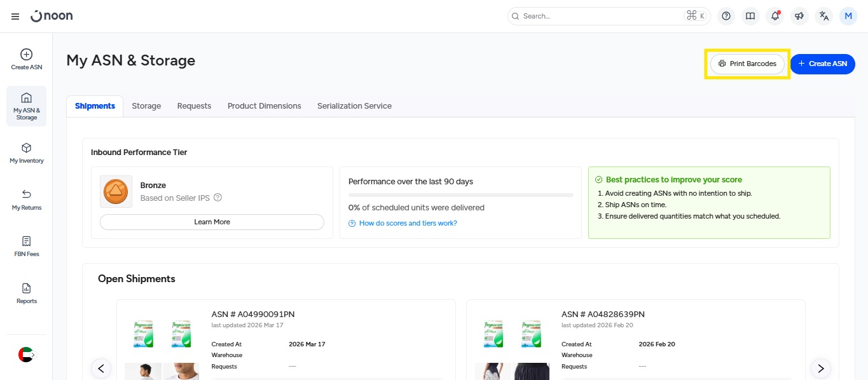Open My Returns in sidebar
The image size is (868, 380).
(27, 200)
